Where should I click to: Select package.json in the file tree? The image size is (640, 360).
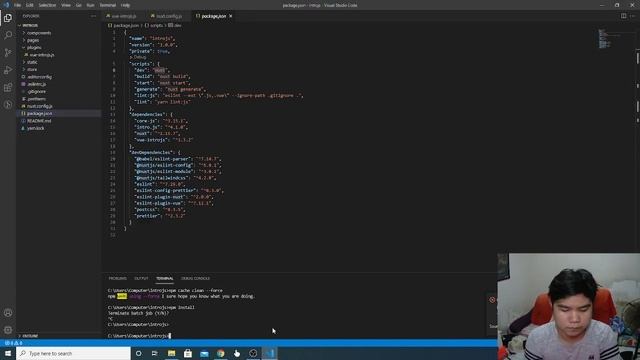pos(58,113)
